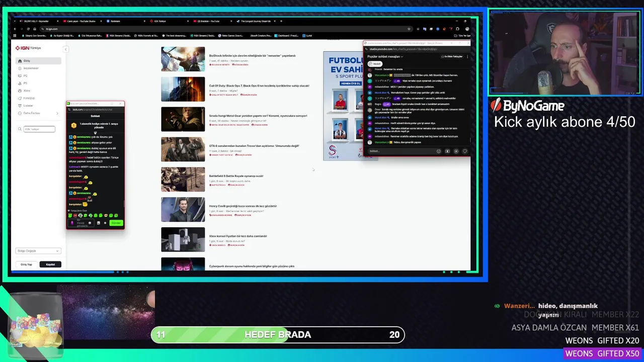Open the Xbox section in the sidebar
Viewport: 644px width, 362px height.
click(x=39, y=91)
